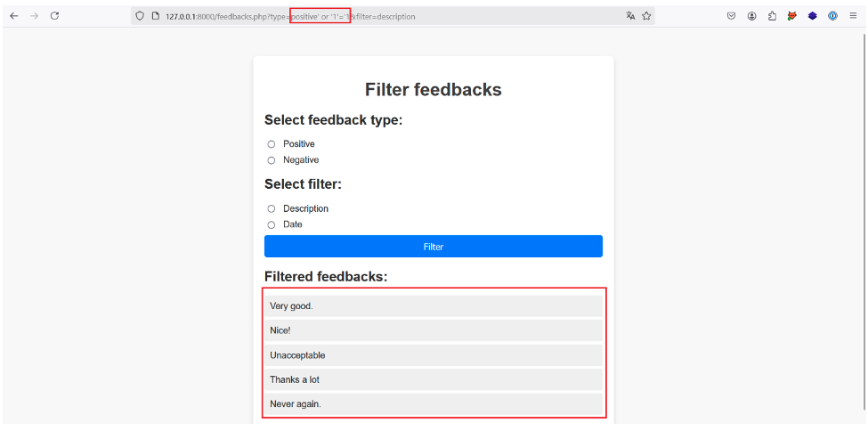Open the Firefox account icon
The image size is (868, 431).
click(x=751, y=16)
